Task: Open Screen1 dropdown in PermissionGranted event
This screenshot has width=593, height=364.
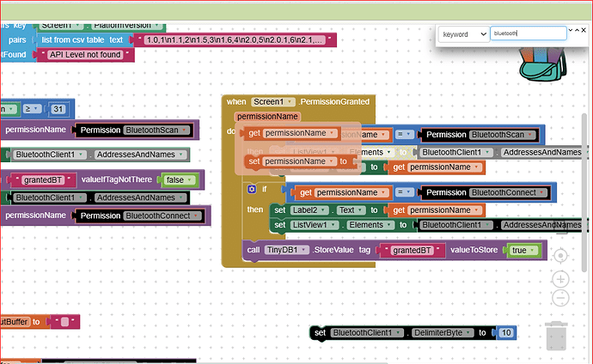Action: (273, 102)
